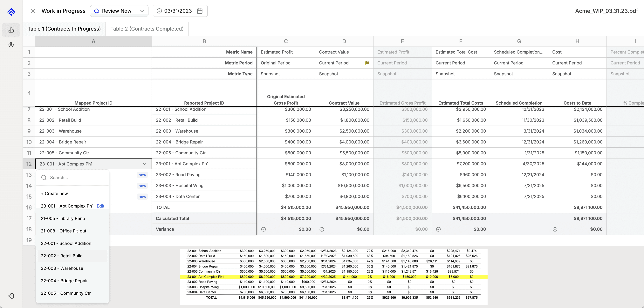
Task: Open the calendar date picker icon
Action: click(200, 11)
